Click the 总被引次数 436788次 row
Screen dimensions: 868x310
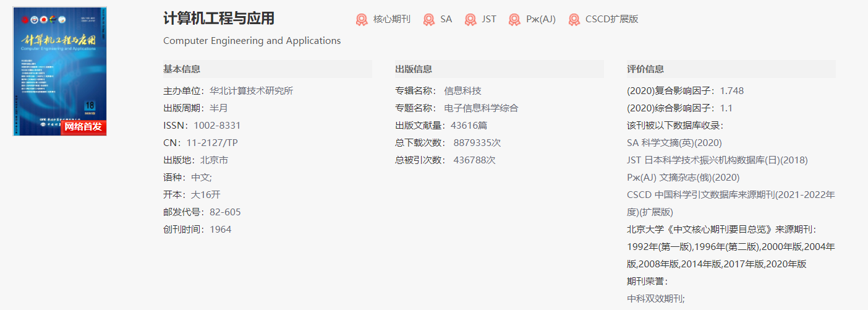tap(446, 160)
